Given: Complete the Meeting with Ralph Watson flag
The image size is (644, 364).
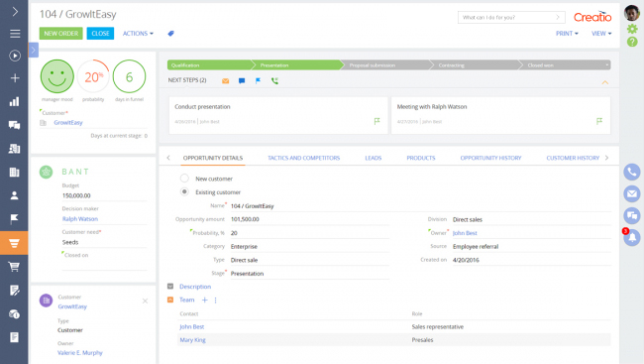Looking at the screenshot, I should (x=599, y=121).
